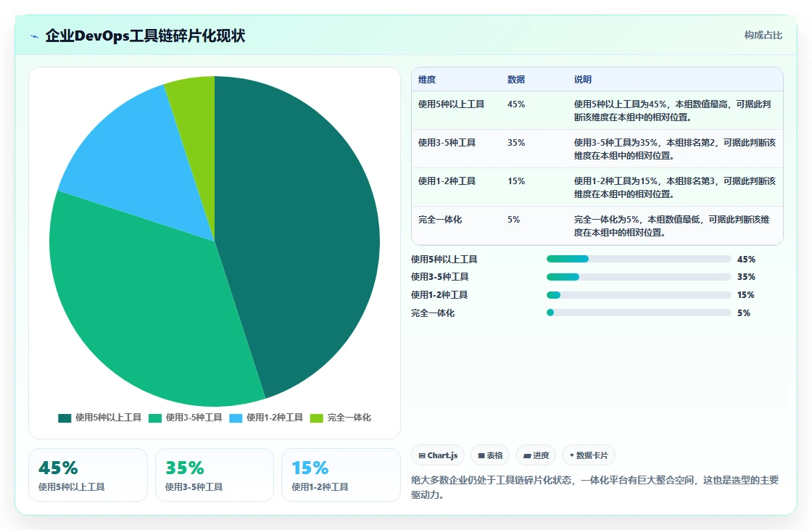
Task: Click the 表格 tag
Action: pos(490,455)
